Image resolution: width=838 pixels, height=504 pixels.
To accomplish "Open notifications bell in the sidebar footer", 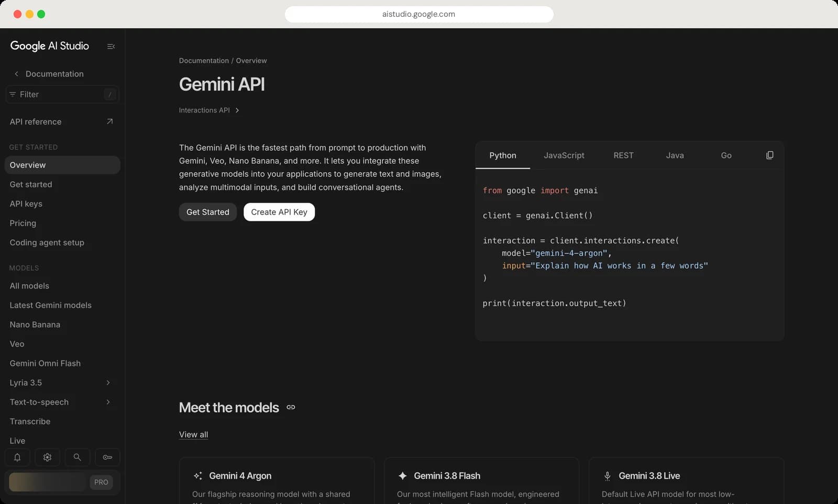I will (x=17, y=457).
